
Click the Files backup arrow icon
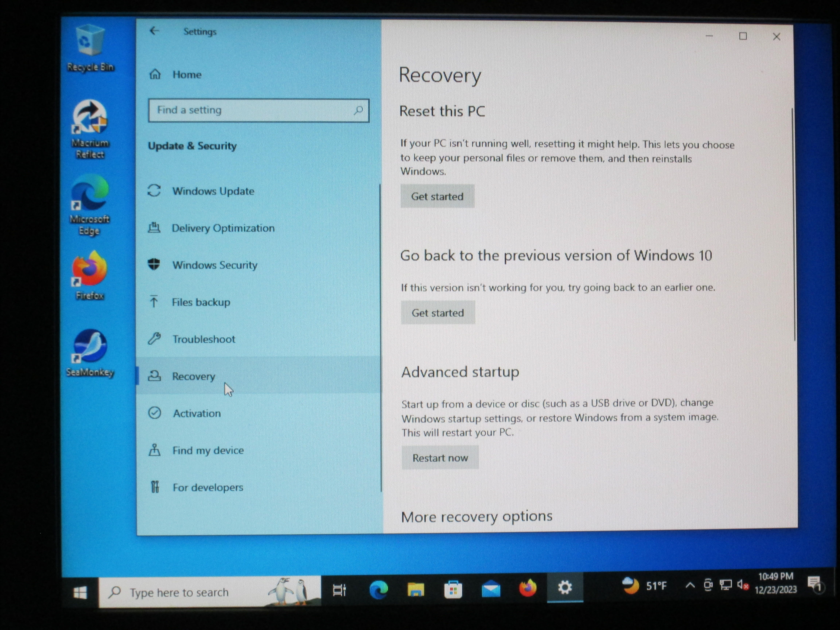coord(154,302)
